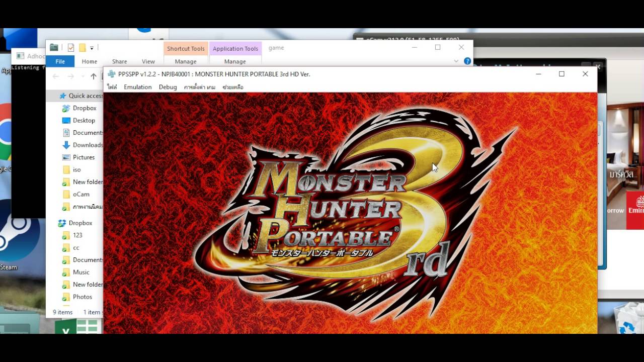Click the Google Chrome desktop icon
Viewport: 644px width, 362px height.
[6, 131]
